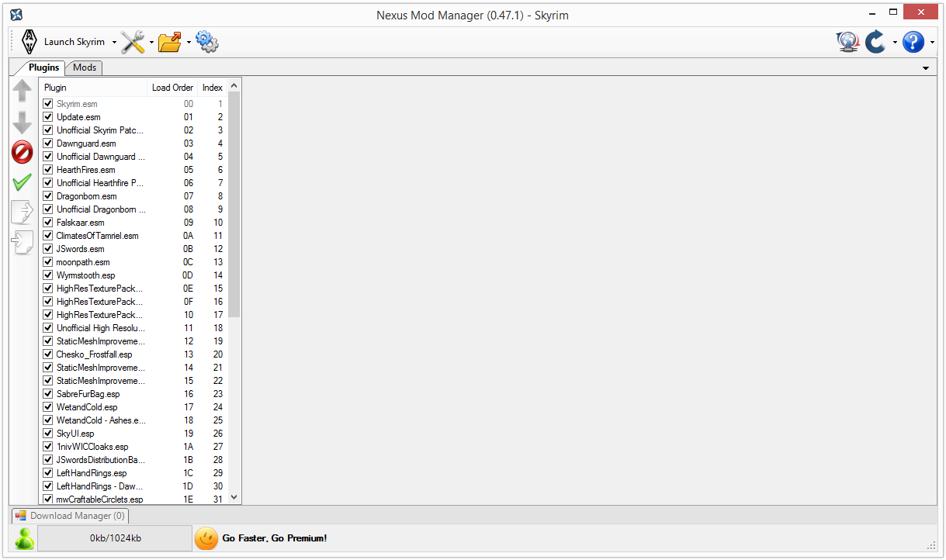The image size is (946, 560).
Task: Click the orange smiley face icon
Action: (x=206, y=538)
